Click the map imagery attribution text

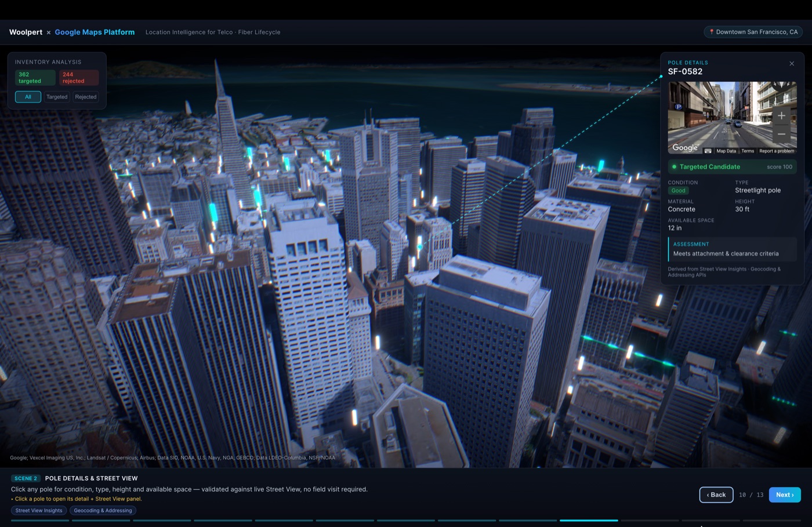tap(172, 457)
